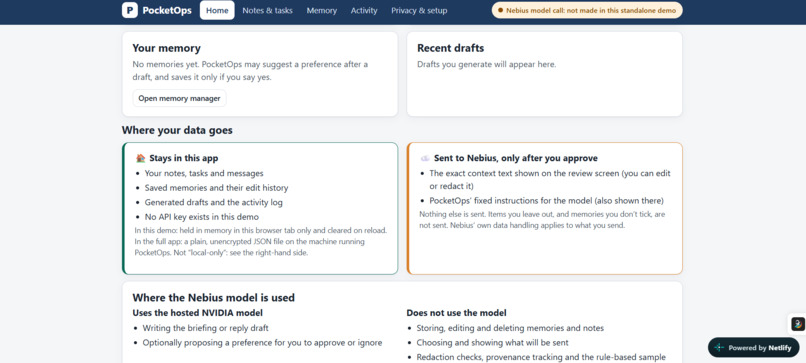The width and height of the screenshot is (806, 363).
Task: Click the Recent drafts heading
Action: 451,48
